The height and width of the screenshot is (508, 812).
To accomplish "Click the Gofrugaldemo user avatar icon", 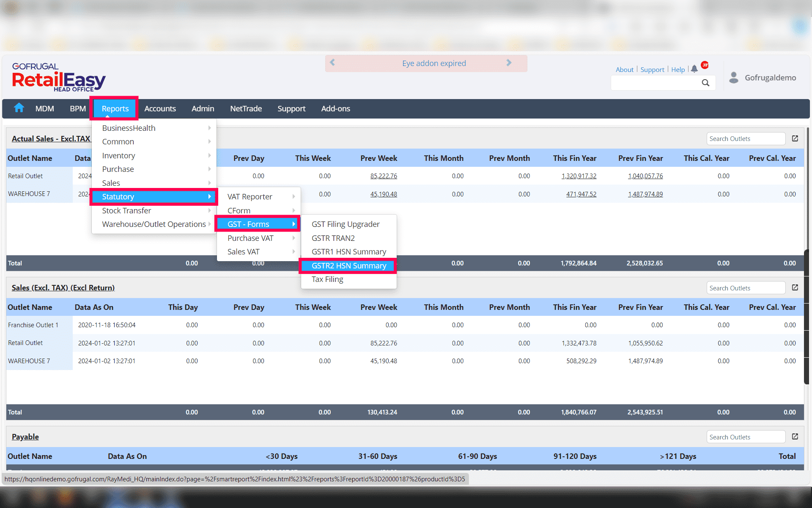I will pos(734,77).
